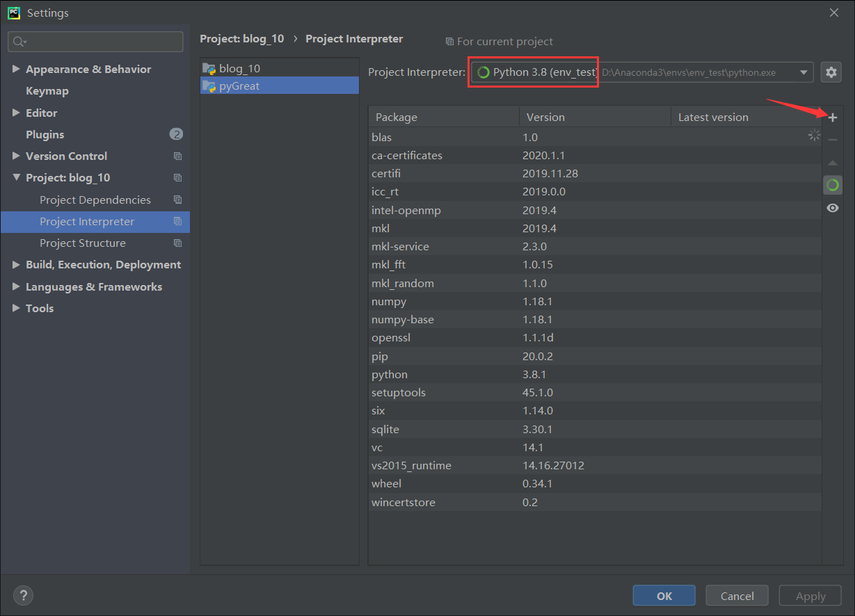855x616 pixels.
Task: Expand the Build, Execution, Deployment section
Action: coord(16,265)
